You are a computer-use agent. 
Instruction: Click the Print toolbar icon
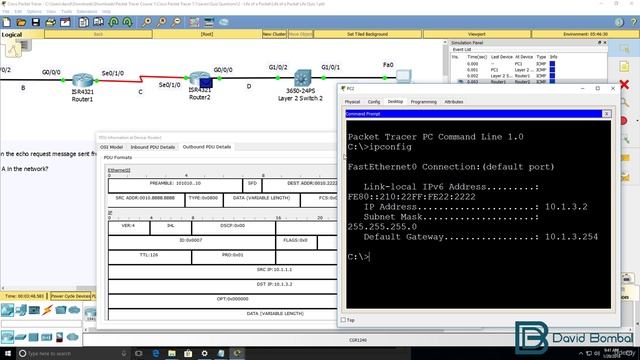coord(50,22)
